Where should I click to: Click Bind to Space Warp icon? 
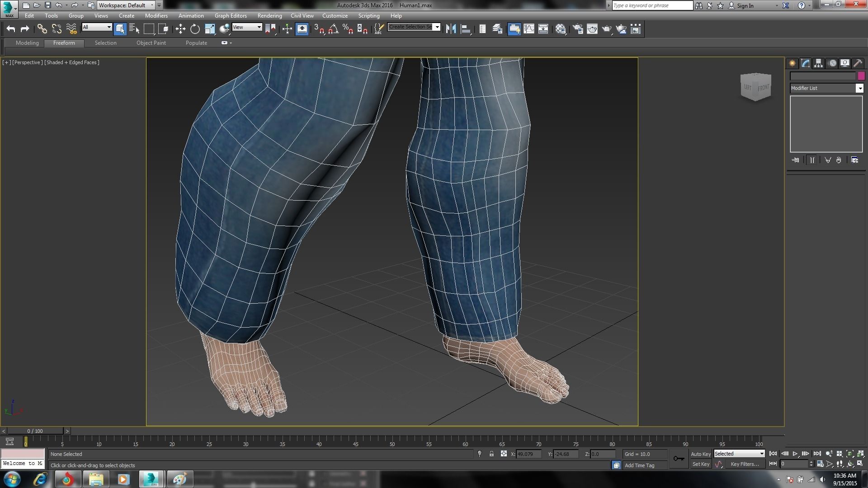[71, 29]
